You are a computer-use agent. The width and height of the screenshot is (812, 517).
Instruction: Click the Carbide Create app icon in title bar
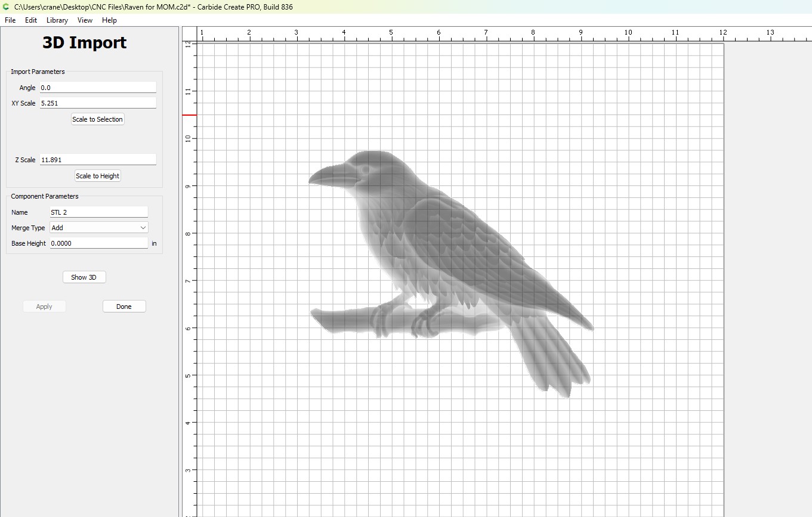[x=6, y=7]
